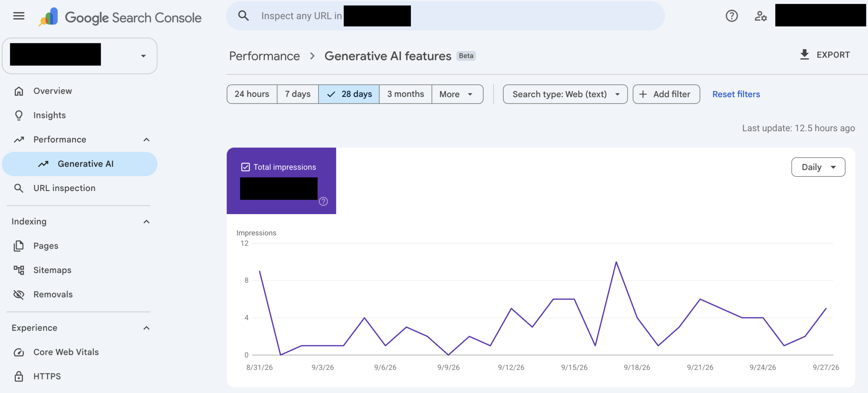The height and width of the screenshot is (393, 868).
Task: Click the Google Search Console logo
Action: [120, 17]
